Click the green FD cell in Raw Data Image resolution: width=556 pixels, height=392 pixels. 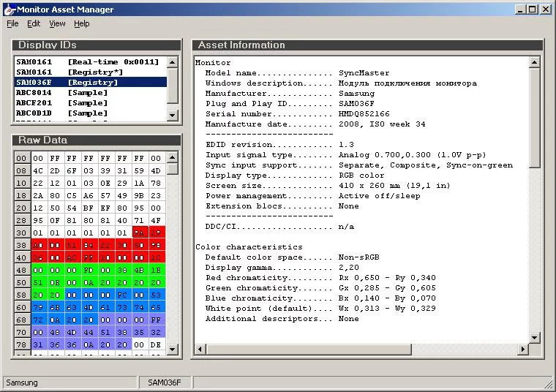coord(88,270)
